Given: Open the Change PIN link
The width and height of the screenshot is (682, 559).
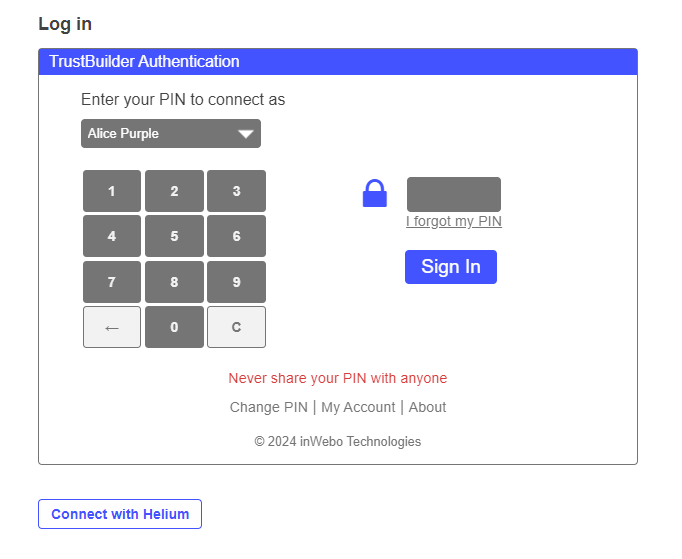Looking at the screenshot, I should point(269,407).
